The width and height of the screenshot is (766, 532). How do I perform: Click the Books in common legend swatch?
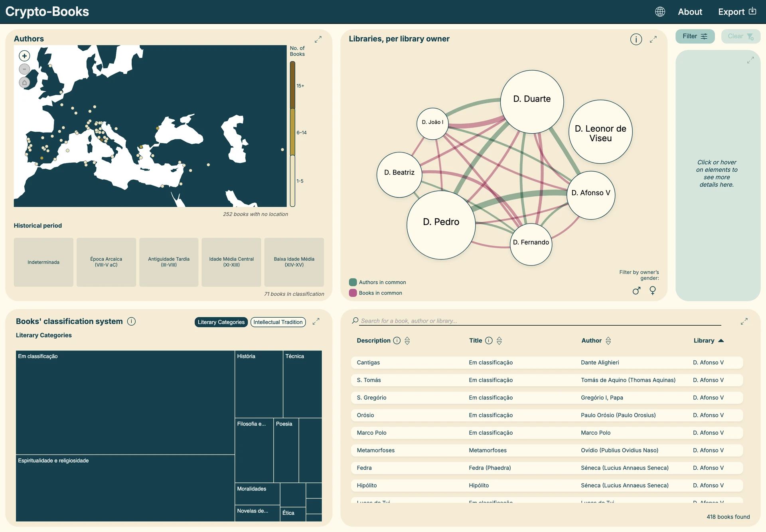353,293
